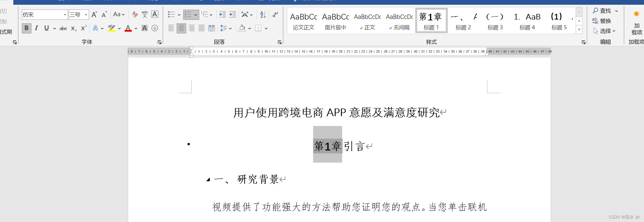Click multilevel list icon

[205, 14]
